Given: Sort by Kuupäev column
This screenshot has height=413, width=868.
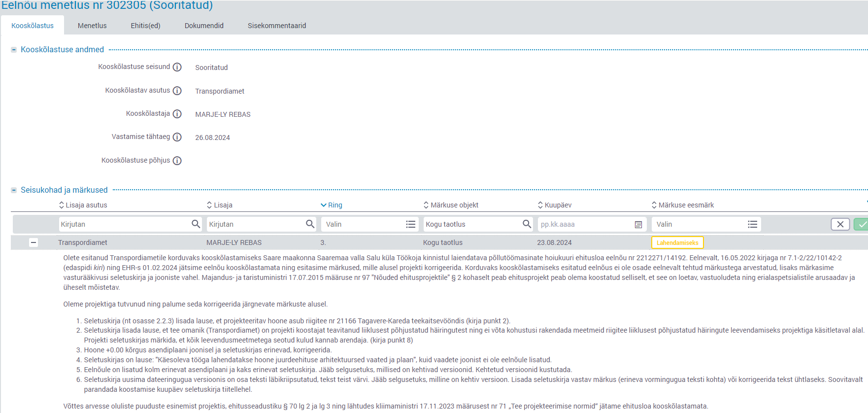Looking at the screenshot, I should 555,205.
